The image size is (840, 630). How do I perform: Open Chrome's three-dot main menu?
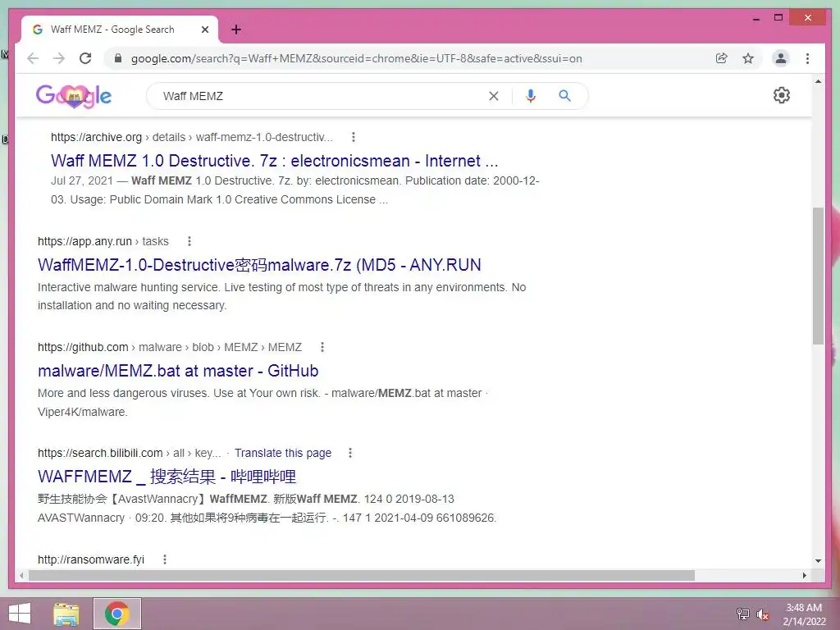coord(807,58)
